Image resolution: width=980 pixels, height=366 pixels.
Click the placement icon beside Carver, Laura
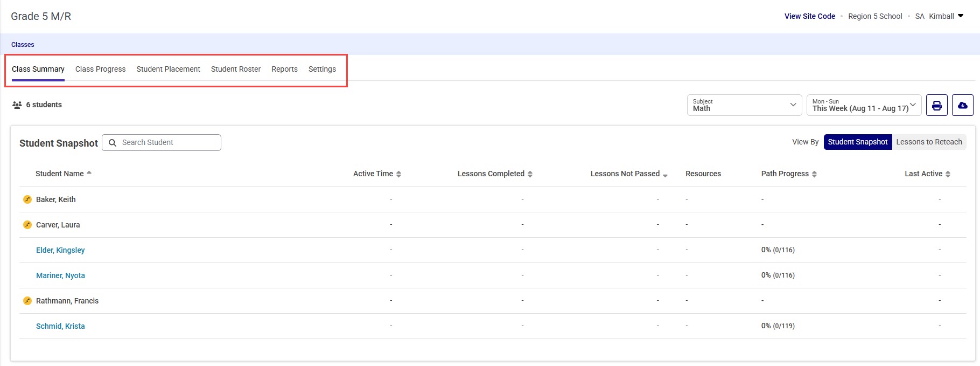pyautogui.click(x=27, y=225)
